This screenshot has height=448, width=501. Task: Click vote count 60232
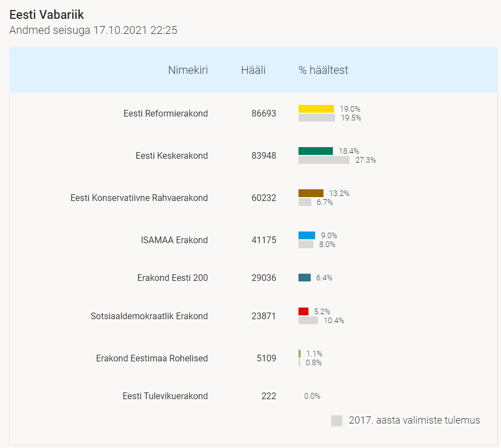click(264, 198)
